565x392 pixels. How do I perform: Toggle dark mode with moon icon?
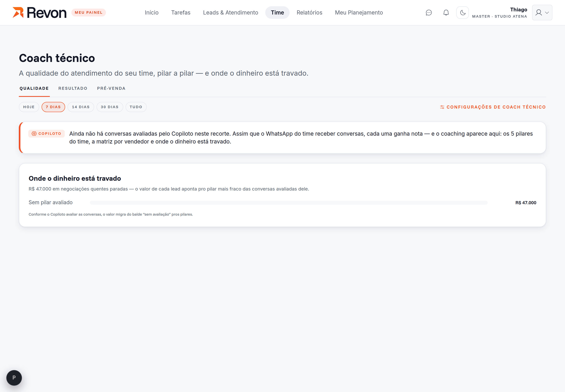462,13
